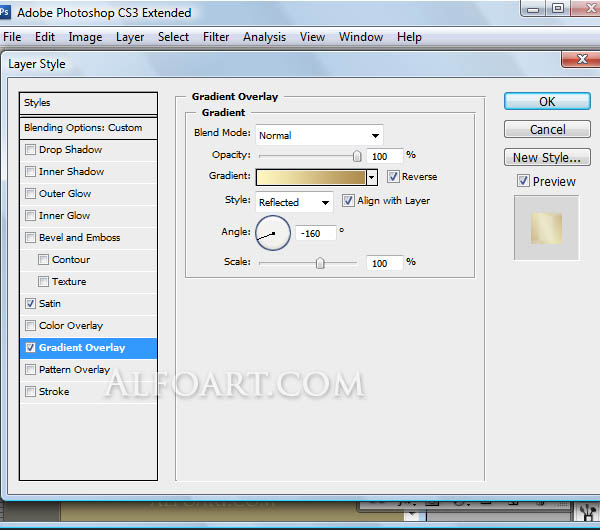Uncheck the Satin checkbox
This screenshot has width=600, height=530.
tap(30, 303)
